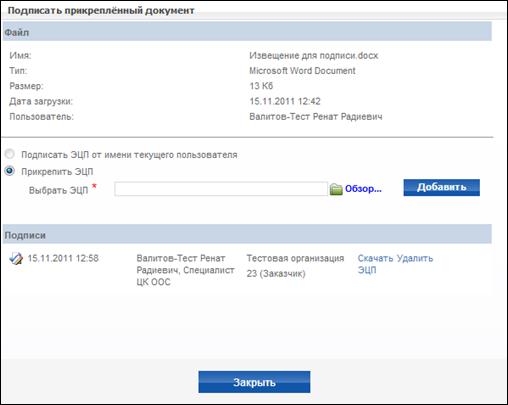Select the 'Прикрепить ЭЦП' radio button
This screenshot has height=405, width=508.
10,171
